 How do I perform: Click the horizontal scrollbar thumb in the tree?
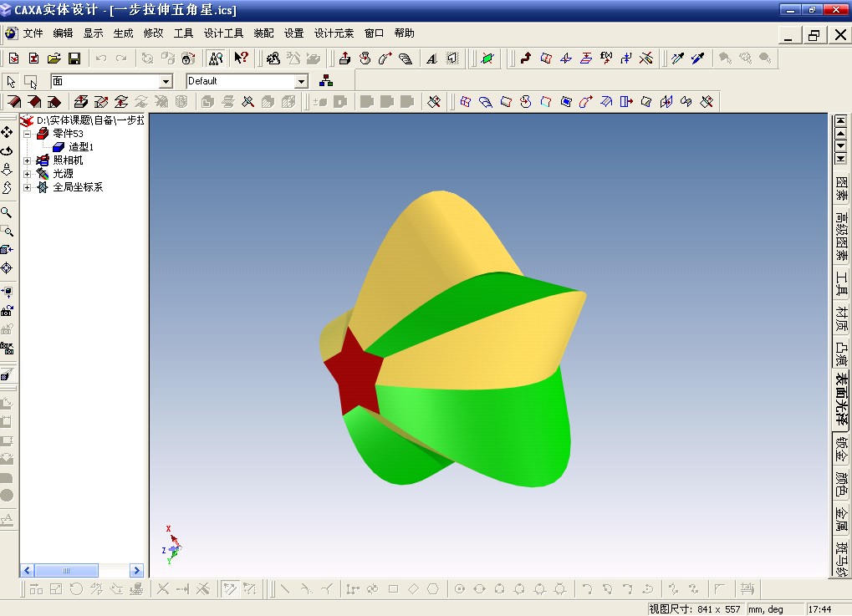pos(66,570)
